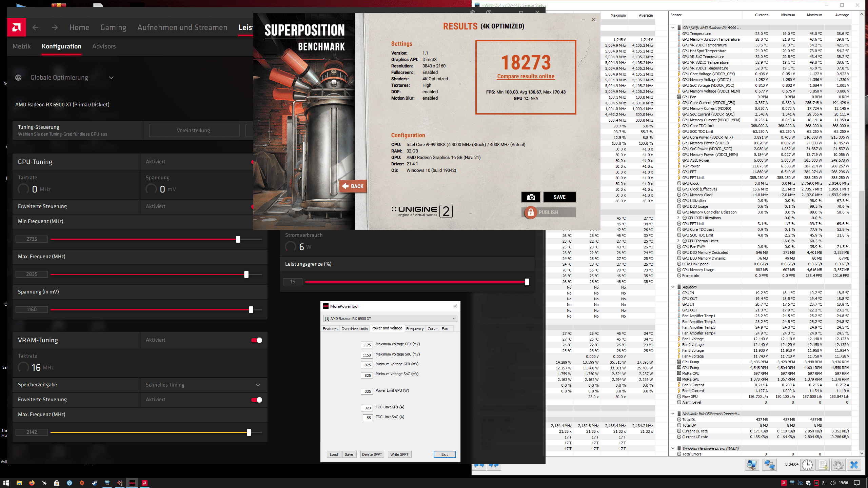Click the locked PUBLISH button in Superposition
Viewport: 868px width, 488px height.
point(549,212)
